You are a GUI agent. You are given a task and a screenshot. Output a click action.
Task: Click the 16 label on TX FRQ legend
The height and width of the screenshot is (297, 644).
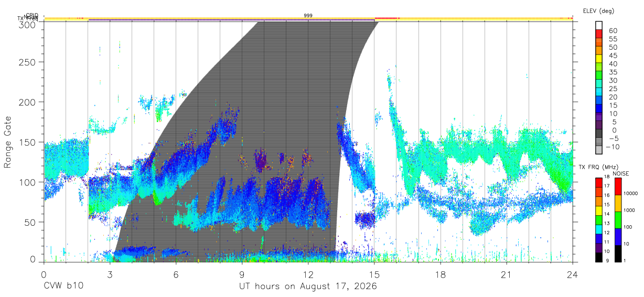[x=606, y=195]
